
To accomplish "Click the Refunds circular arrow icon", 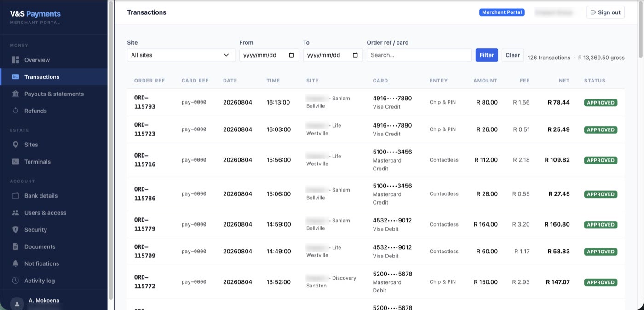I will [x=16, y=111].
